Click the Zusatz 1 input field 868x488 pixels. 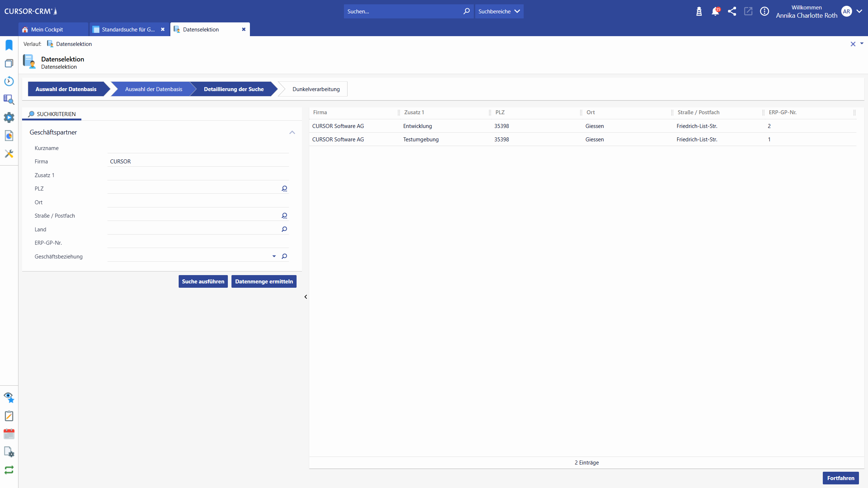[x=198, y=175]
